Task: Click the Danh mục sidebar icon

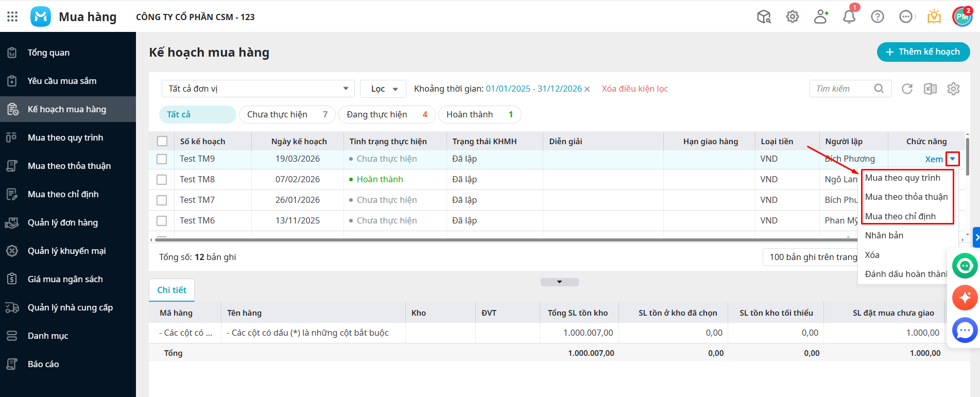Action: (x=12, y=336)
